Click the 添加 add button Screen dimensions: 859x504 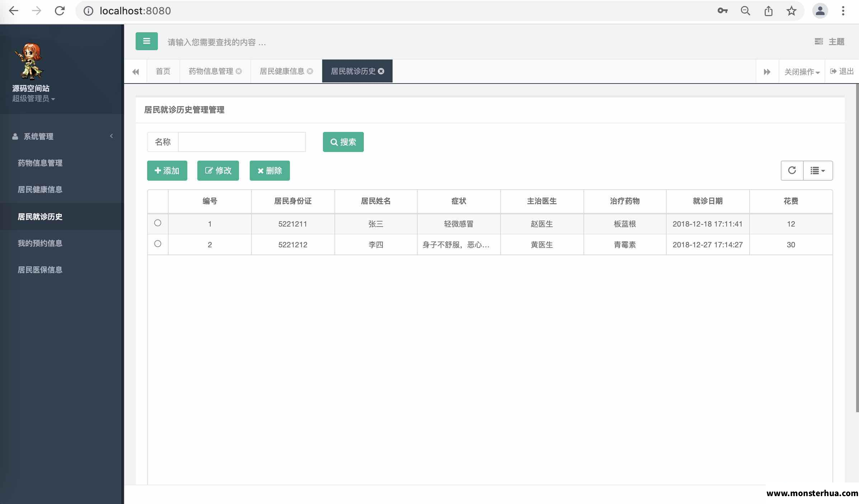tap(167, 171)
